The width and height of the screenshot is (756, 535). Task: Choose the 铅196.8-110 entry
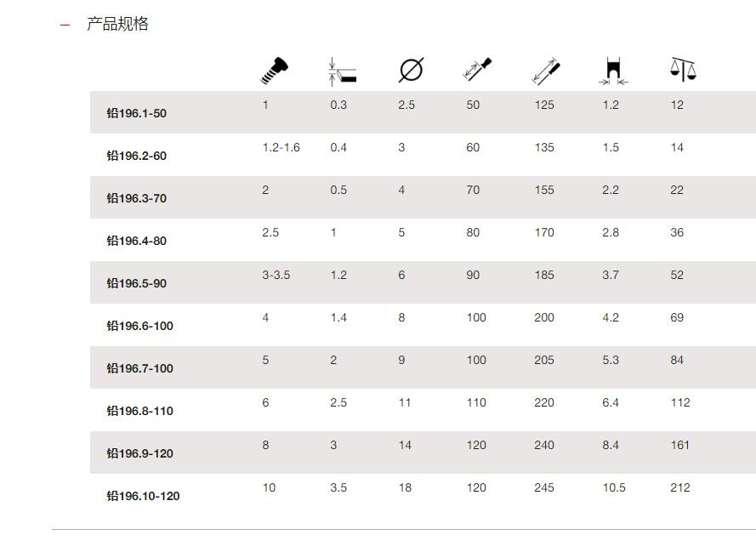point(139,411)
